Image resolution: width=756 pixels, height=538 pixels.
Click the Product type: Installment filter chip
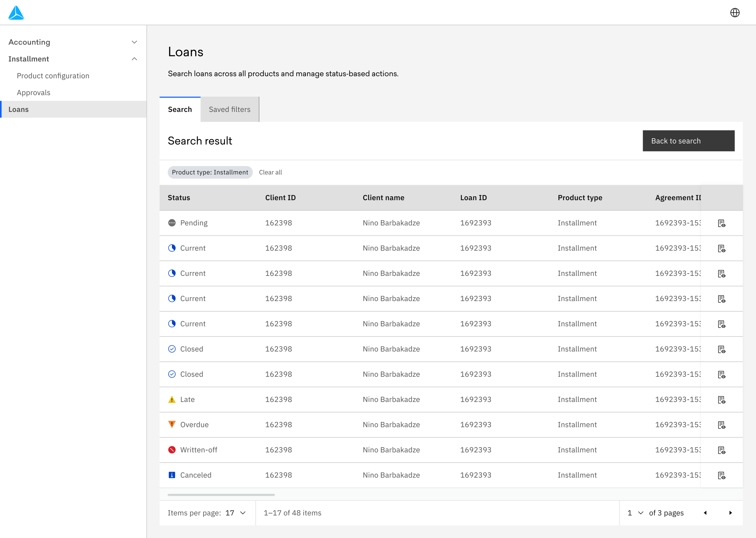[210, 172]
